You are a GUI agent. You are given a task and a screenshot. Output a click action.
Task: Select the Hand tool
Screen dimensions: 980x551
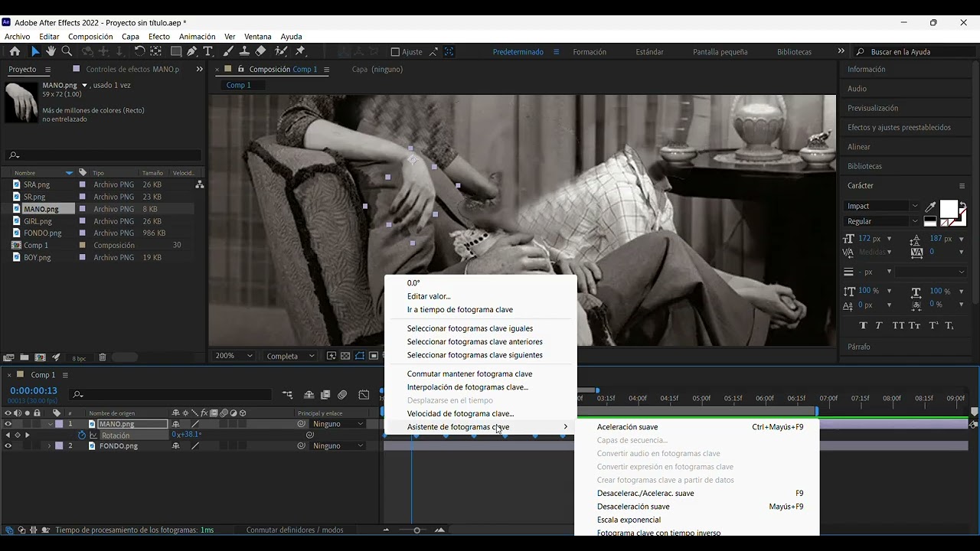coord(51,51)
